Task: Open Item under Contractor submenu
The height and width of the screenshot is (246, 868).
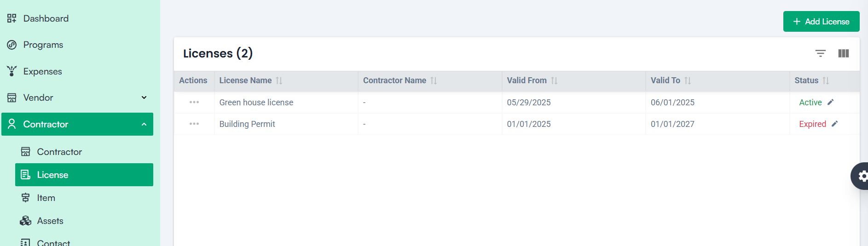Action: [x=46, y=198]
